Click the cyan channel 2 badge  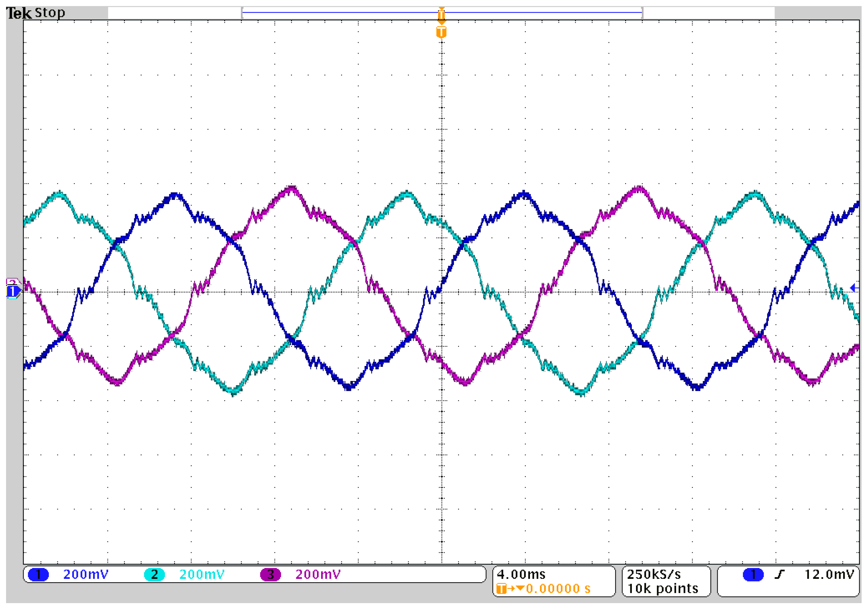pos(154,575)
